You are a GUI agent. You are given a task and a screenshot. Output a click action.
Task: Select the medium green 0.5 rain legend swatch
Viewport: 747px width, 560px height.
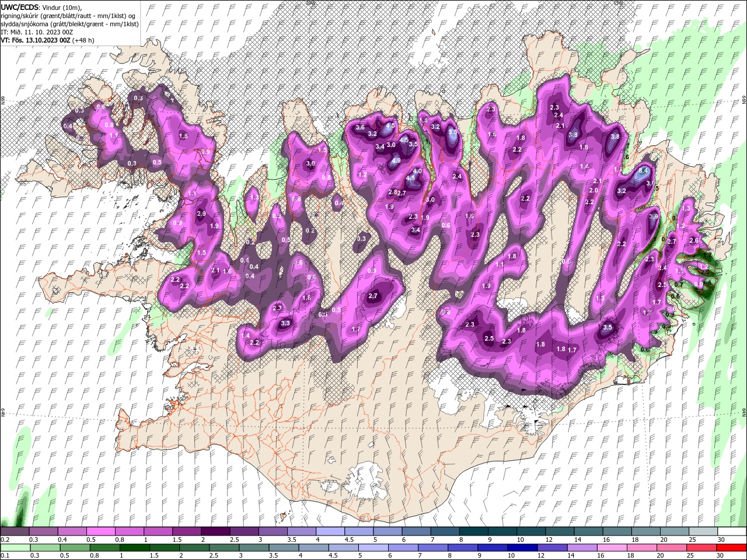point(75,548)
